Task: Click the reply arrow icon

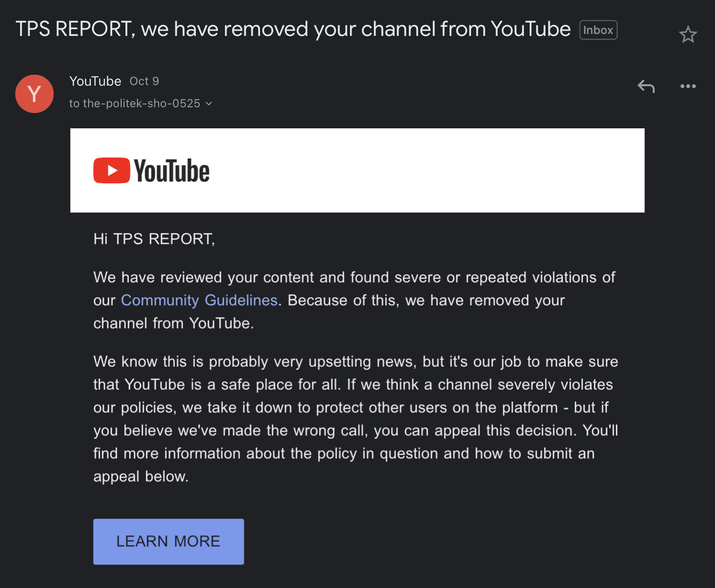Action: [646, 86]
